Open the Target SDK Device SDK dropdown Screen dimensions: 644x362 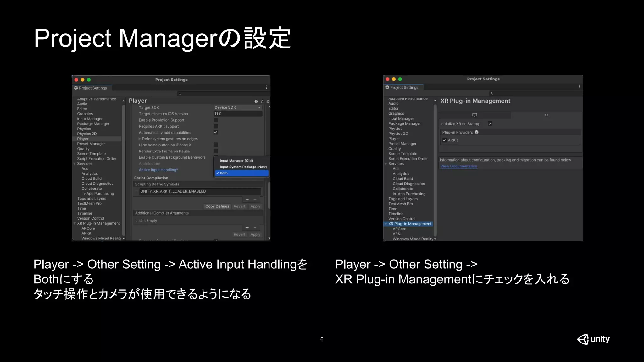pos(238,107)
